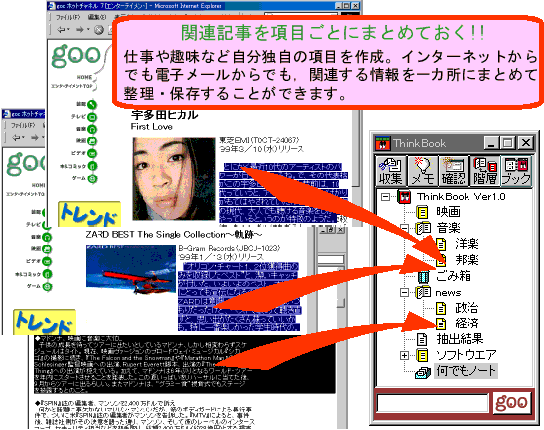Expand the ソフトウエア folder node
This screenshot has height=430, width=544.
pyautogui.click(x=404, y=355)
